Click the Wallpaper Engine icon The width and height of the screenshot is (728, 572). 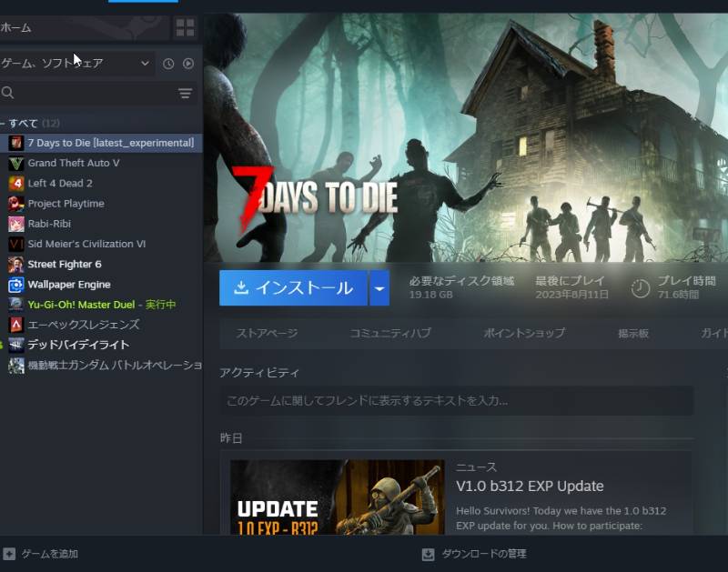tap(15, 285)
